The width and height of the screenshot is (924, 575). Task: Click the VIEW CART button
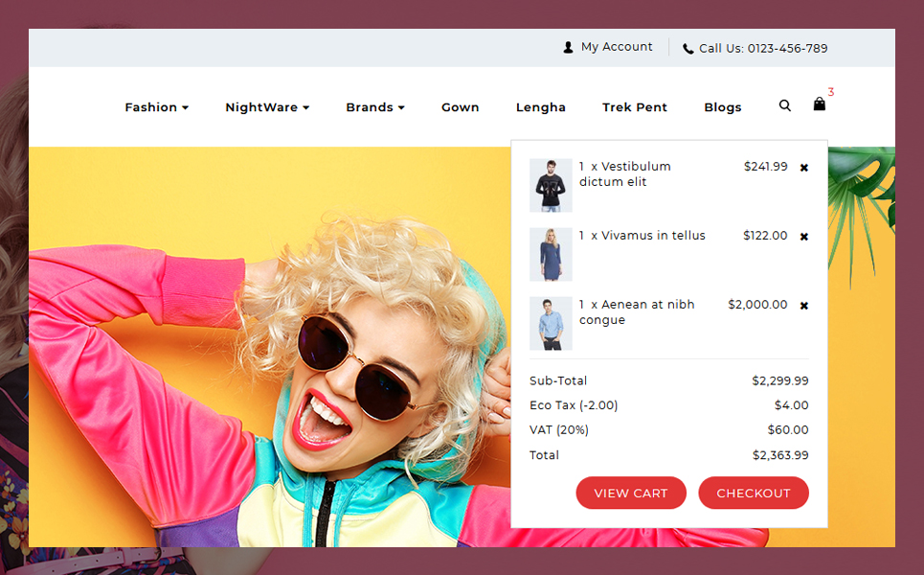(631, 493)
